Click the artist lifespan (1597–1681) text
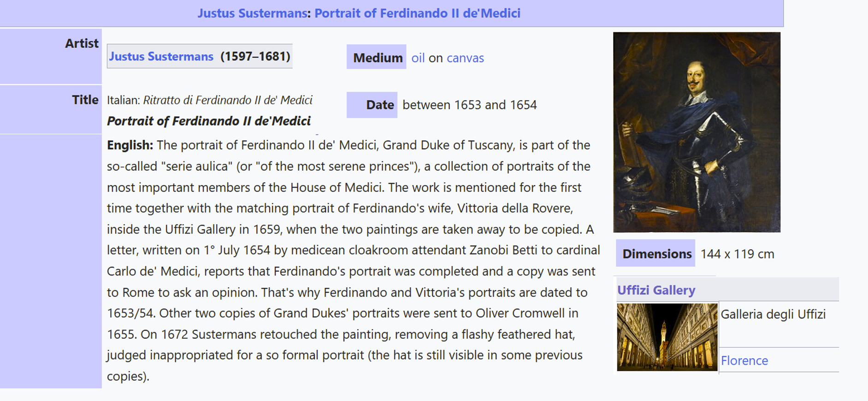Viewport: 868px width, 401px height. pos(255,56)
